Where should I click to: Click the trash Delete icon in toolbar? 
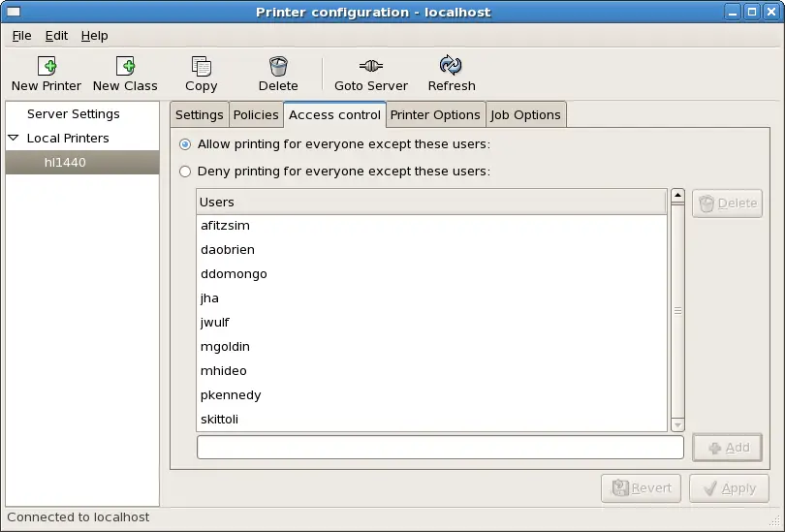pyautogui.click(x=278, y=66)
